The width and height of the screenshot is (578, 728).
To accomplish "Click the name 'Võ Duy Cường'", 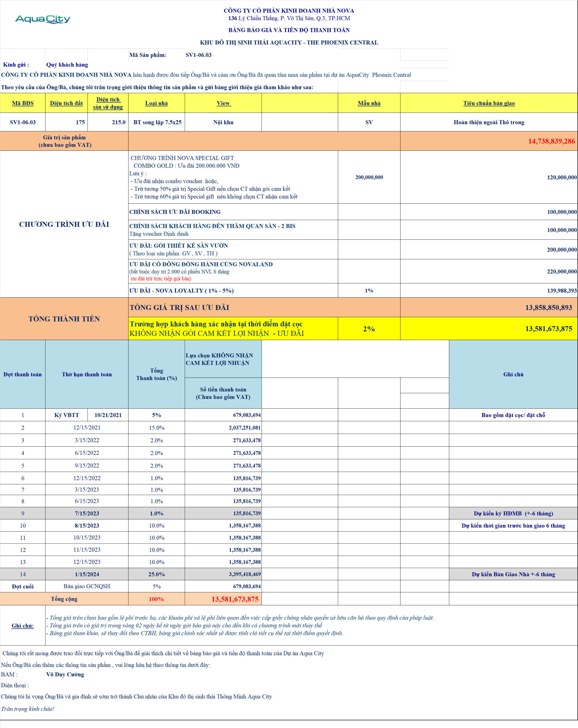I will [65, 674].
